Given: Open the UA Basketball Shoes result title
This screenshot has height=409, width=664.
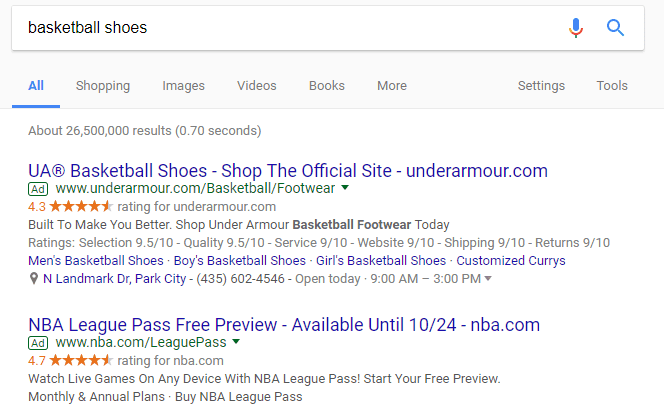Looking at the screenshot, I should (288, 169).
